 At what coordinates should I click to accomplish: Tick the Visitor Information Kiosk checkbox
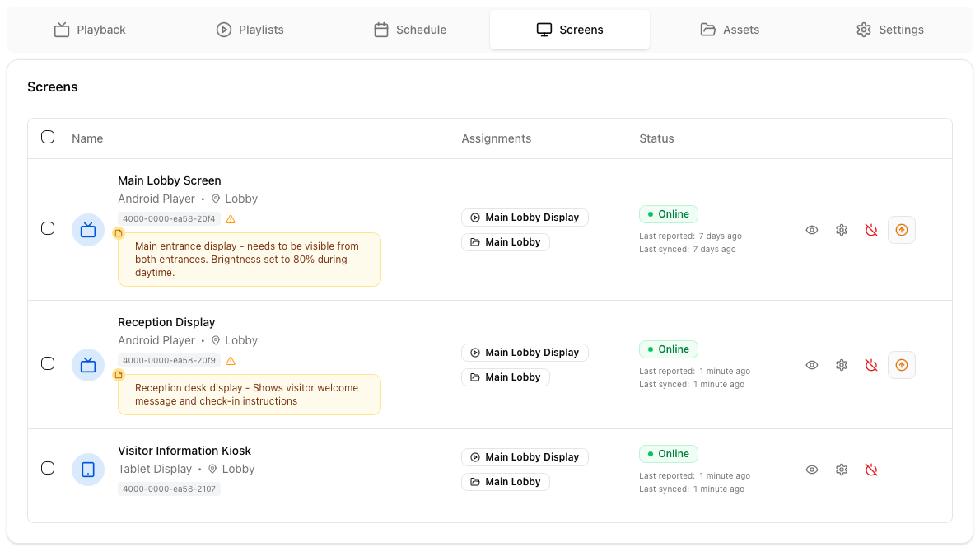pos(48,468)
